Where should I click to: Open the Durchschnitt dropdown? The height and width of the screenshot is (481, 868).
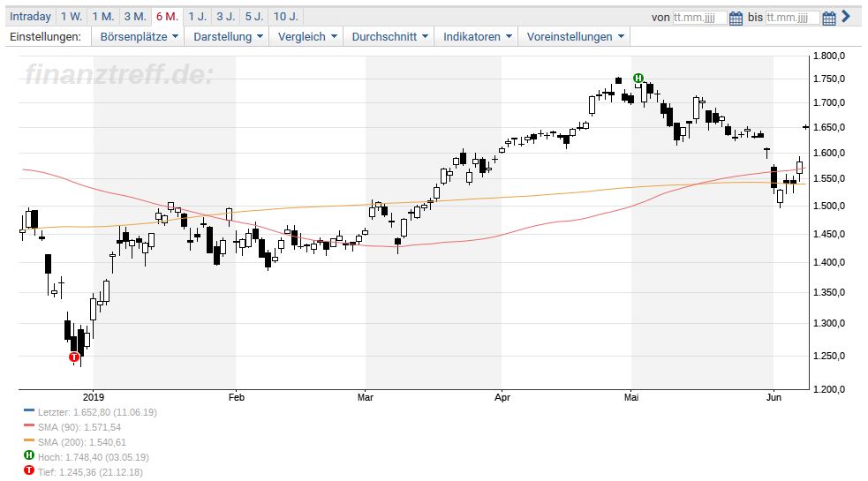[x=389, y=36]
